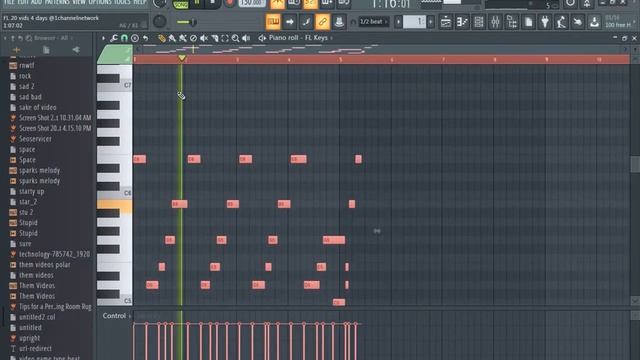640x360 pixels.
Task: Open the EDIT menu
Action: coord(23,2)
